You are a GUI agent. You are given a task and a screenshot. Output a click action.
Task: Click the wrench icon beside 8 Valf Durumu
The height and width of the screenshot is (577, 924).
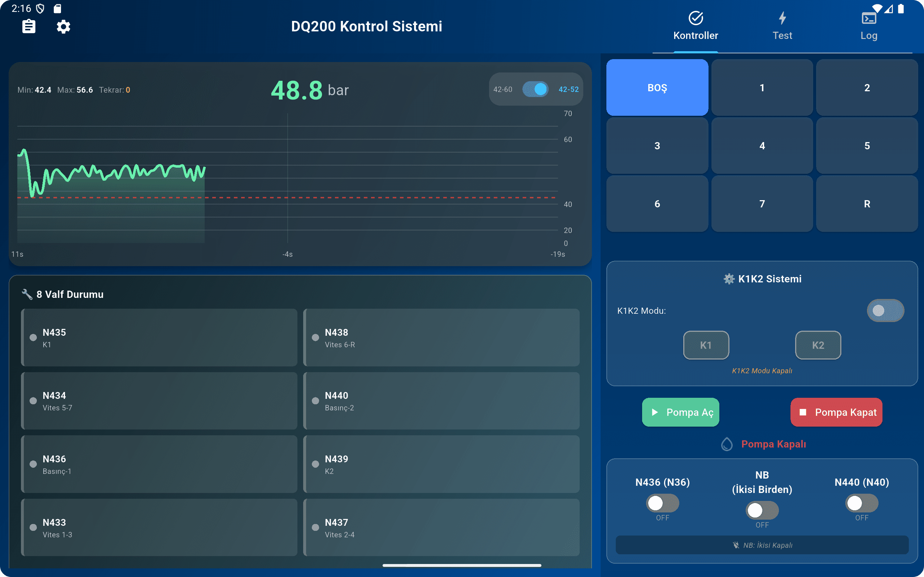pyautogui.click(x=26, y=294)
